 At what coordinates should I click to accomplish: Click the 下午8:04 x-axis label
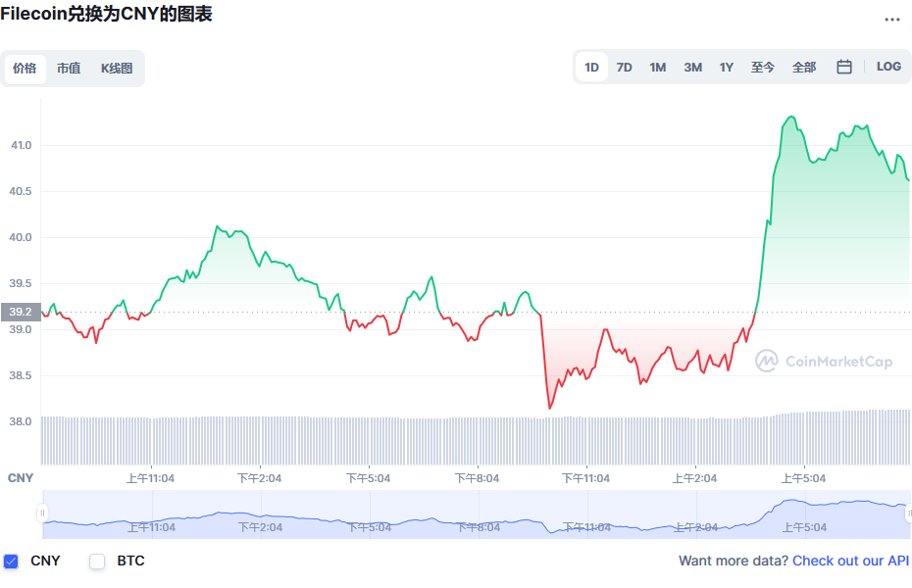coord(477,478)
